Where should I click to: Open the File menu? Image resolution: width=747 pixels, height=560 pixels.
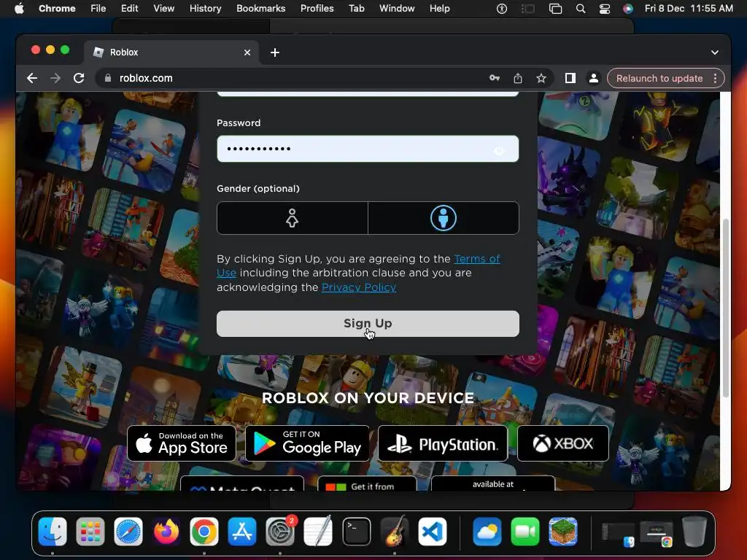[98, 8]
